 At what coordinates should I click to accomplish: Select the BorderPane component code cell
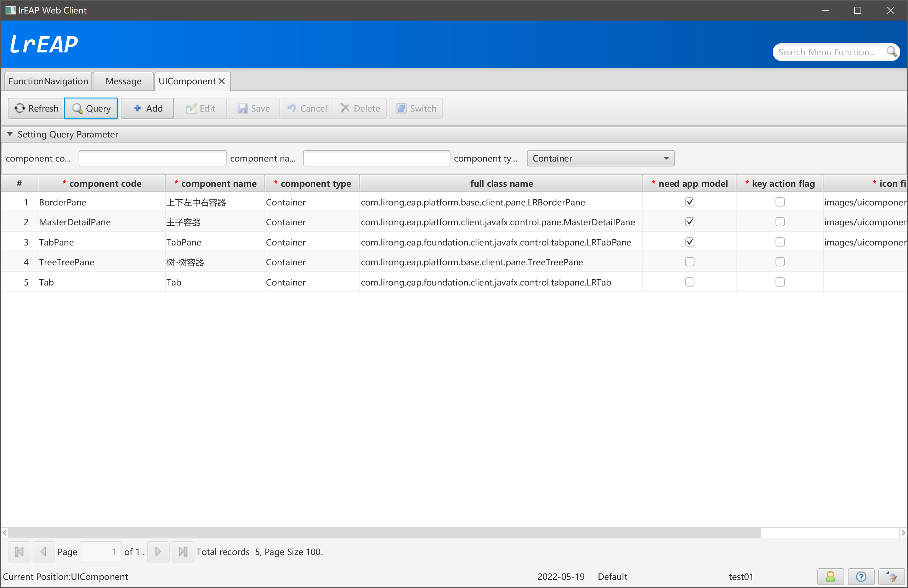tap(102, 202)
